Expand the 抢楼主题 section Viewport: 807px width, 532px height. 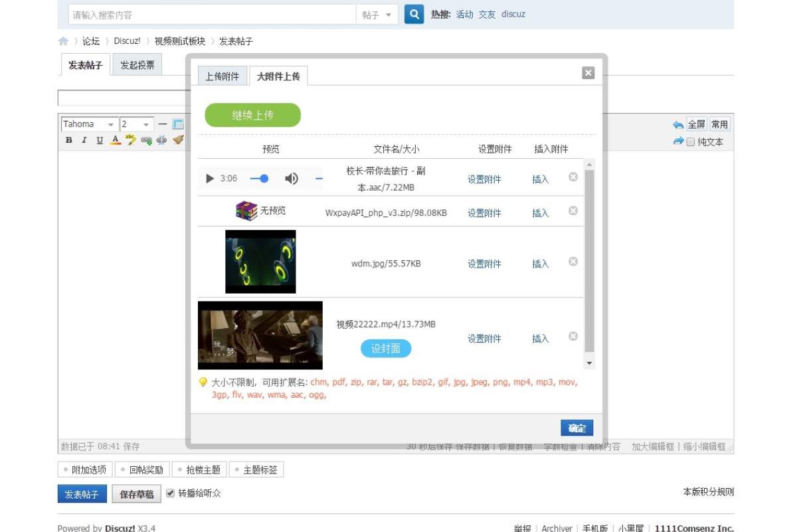coord(199,470)
